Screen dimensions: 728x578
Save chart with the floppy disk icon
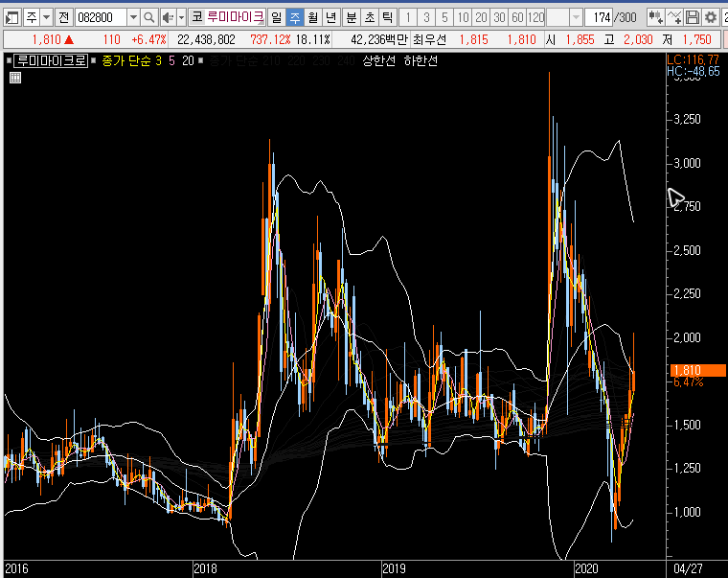[693, 18]
